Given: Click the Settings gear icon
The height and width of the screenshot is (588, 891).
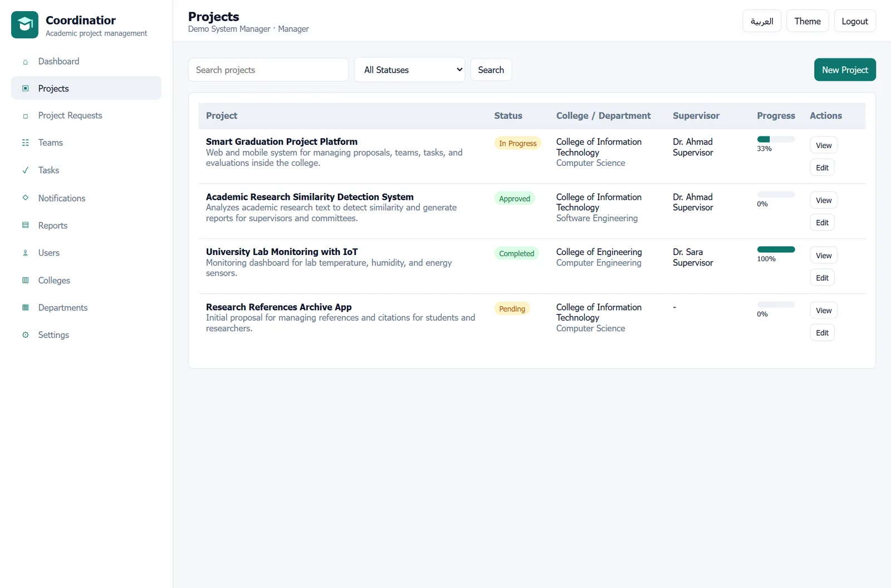Looking at the screenshot, I should [25, 335].
